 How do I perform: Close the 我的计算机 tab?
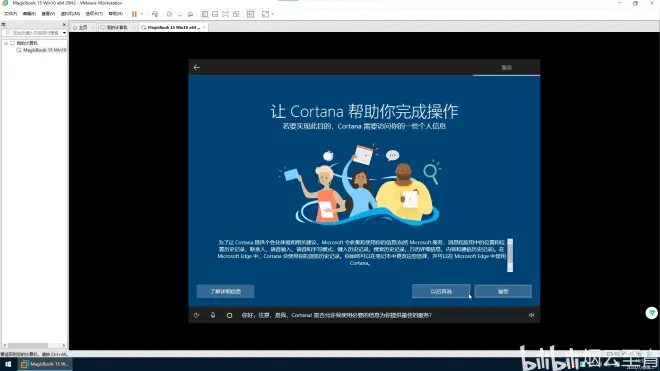(x=133, y=27)
